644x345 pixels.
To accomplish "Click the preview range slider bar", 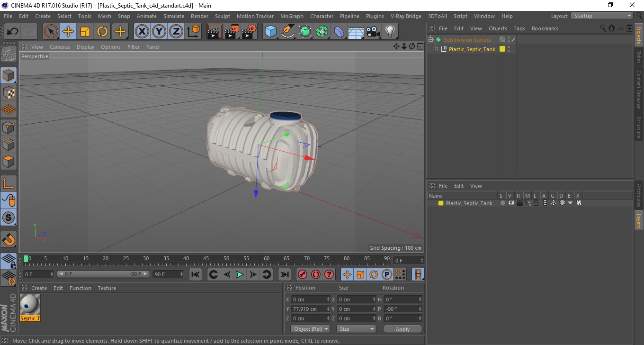I will point(103,274).
